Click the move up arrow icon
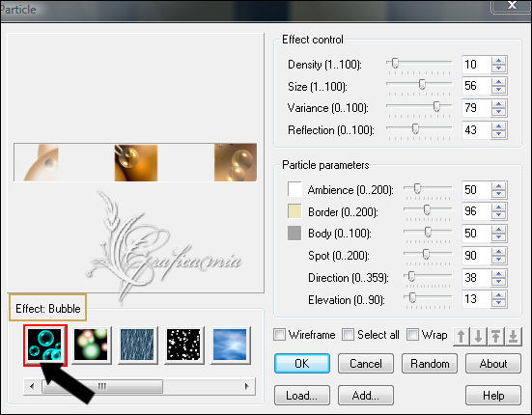Screen dimensions: 532x415 pos(462,336)
